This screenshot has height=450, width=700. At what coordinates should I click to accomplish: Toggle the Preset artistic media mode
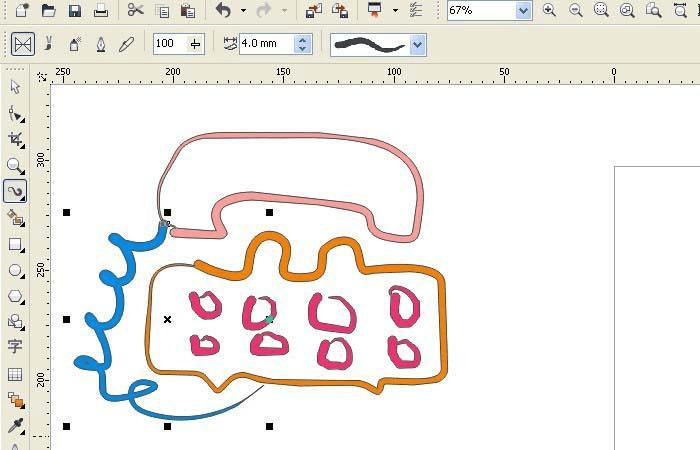point(23,44)
